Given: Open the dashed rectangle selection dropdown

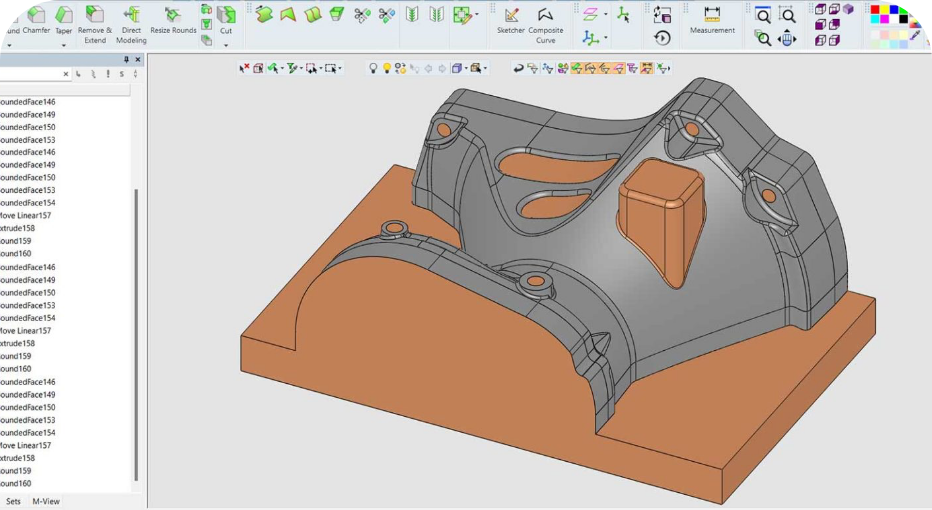Looking at the screenshot, I should coord(340,69).
